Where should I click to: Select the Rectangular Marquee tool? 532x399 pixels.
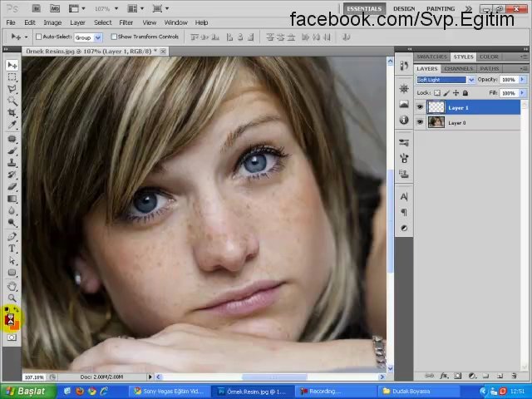12,77
